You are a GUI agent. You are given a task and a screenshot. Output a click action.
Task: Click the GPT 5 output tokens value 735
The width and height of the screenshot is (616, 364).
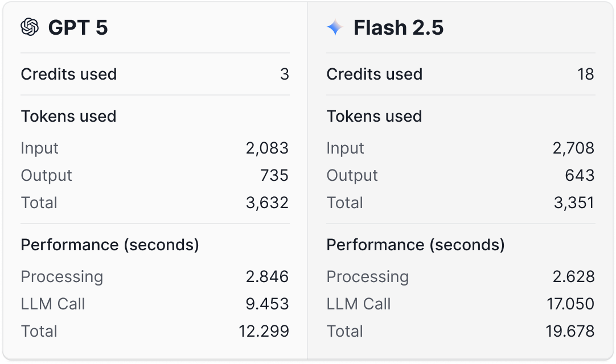click(274, 176)
